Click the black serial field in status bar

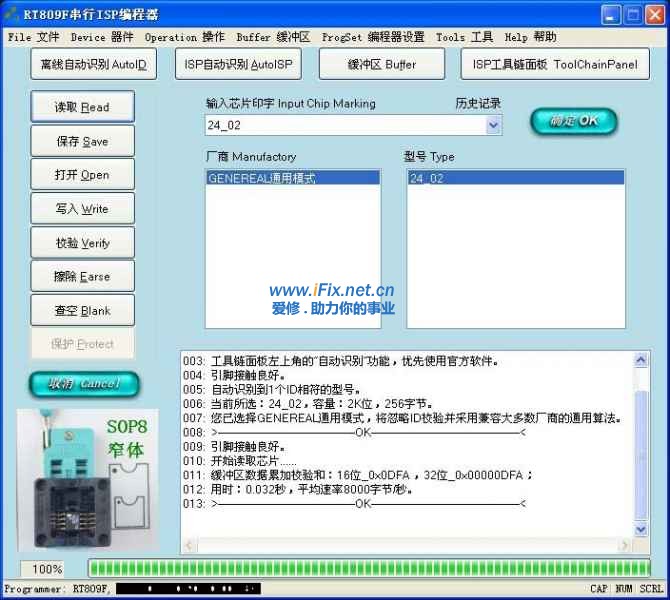pos(188,589)
